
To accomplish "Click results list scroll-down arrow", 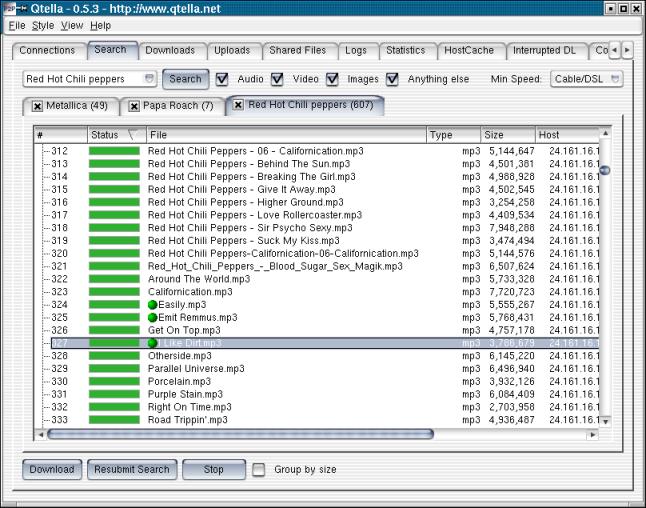I will pyautogui.click(x=605, y=421).
